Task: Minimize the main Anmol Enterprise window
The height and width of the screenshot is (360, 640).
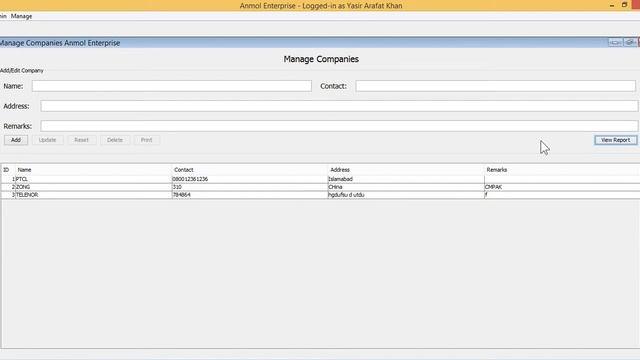Action: pos(612,5)
